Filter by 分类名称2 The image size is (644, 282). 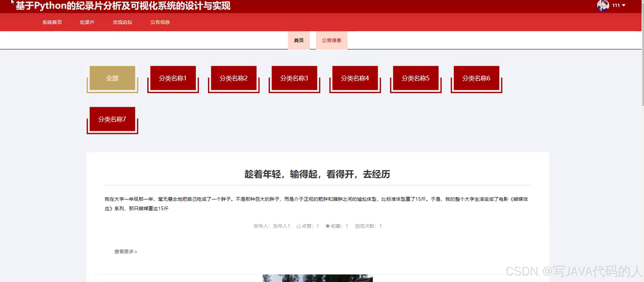(x=234, y=78)
